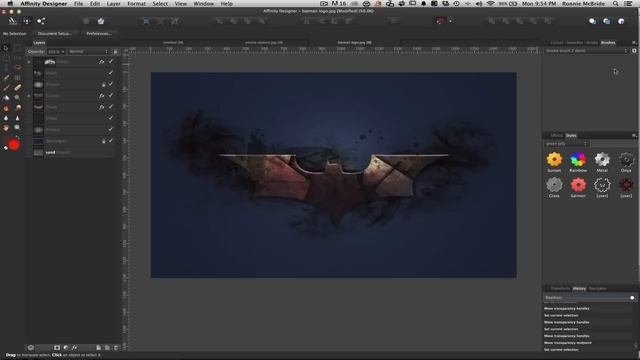Select 'Move transparency midpoint' history entry
Viewport: 640px width, 360px height.
click(568, 343)
